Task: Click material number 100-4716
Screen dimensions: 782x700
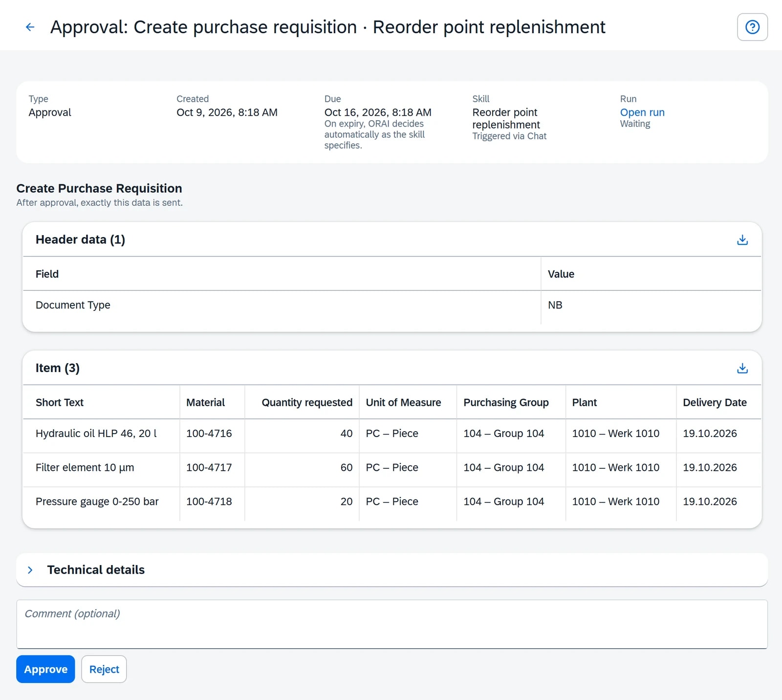Action: [209, 434]
